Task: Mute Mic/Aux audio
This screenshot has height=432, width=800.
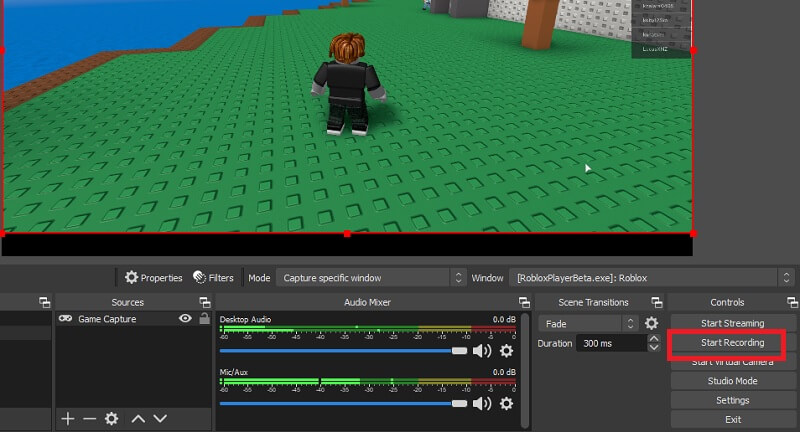Action: tap(482, 404)
